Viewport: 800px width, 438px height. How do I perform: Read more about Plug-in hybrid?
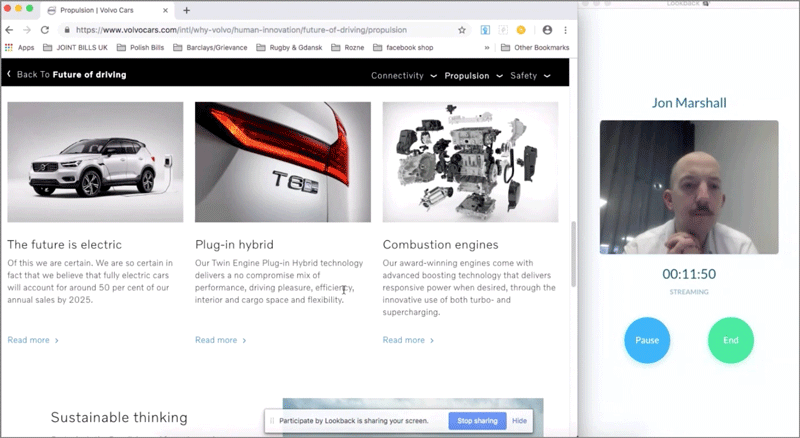coord(221,340)
